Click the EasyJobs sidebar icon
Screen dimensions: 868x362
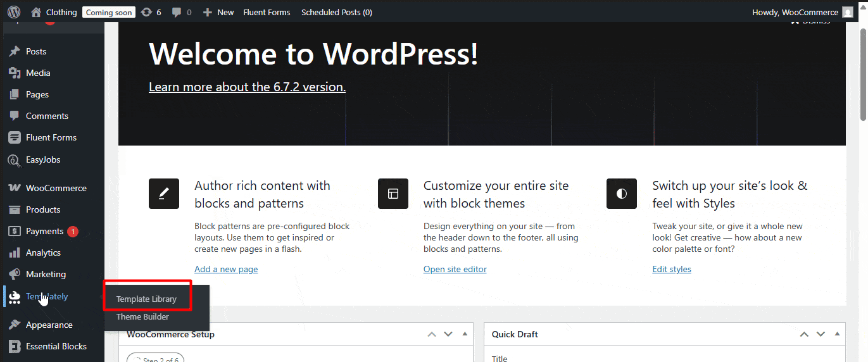tap(15, 159)
